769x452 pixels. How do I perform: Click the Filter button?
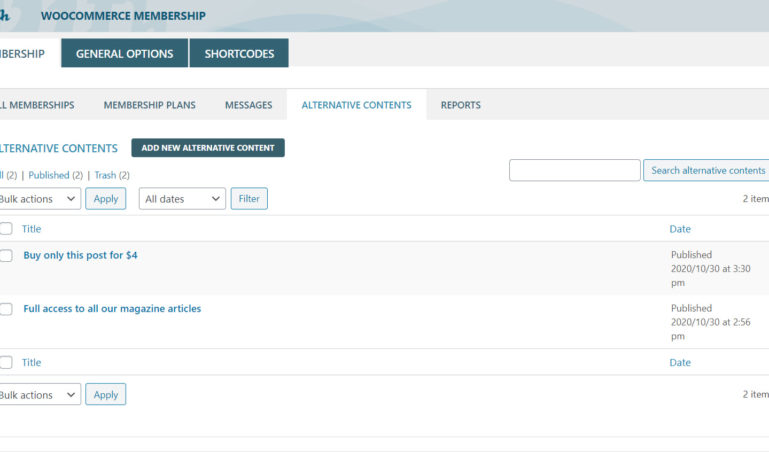(x=249, y=199)
